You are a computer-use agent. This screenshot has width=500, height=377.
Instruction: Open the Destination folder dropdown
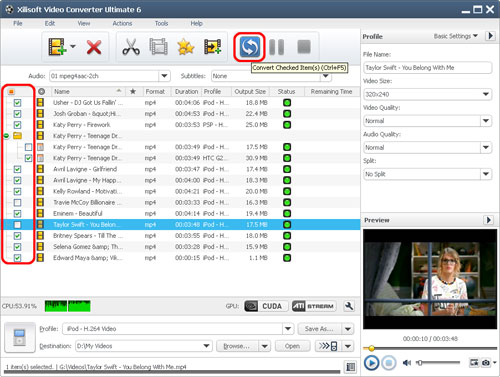pos(206,346)
